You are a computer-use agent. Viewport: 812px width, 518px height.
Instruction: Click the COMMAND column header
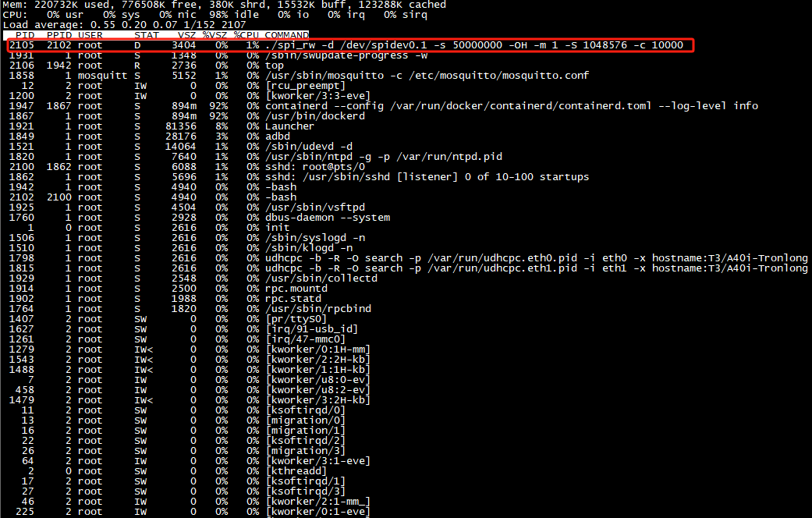pos(286,35)
